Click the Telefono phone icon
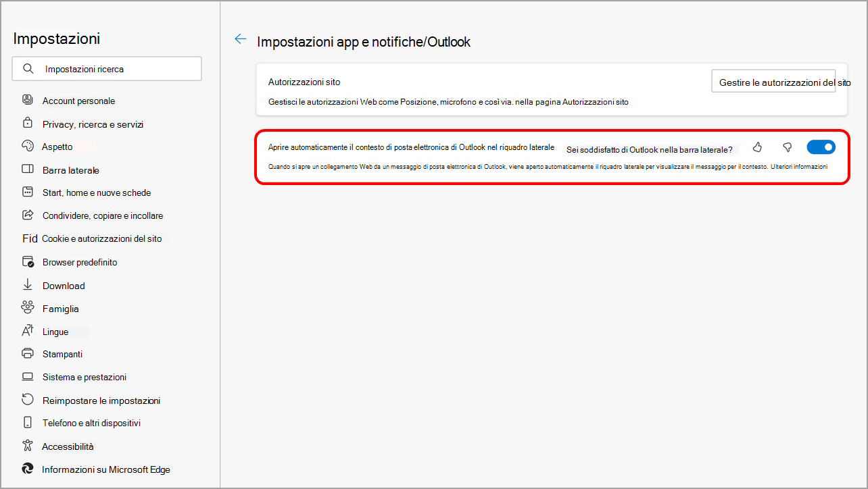Screen dimensions: 868x489 click(x=28, y=422)
